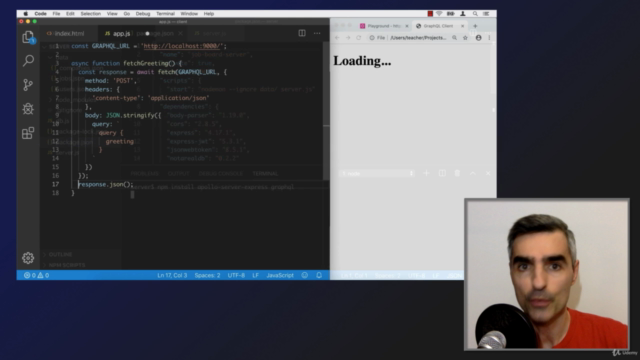Click the zoom magnifier in the address bar

454,38
